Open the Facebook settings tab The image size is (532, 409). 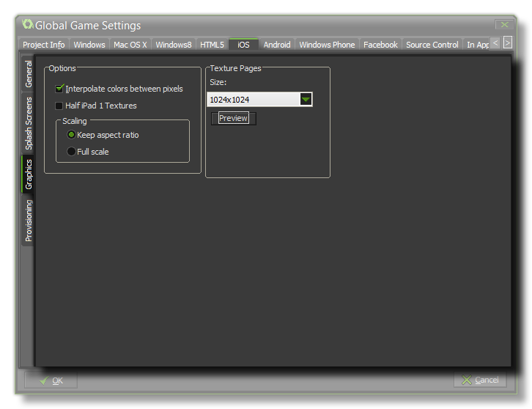tap(380, 45)
